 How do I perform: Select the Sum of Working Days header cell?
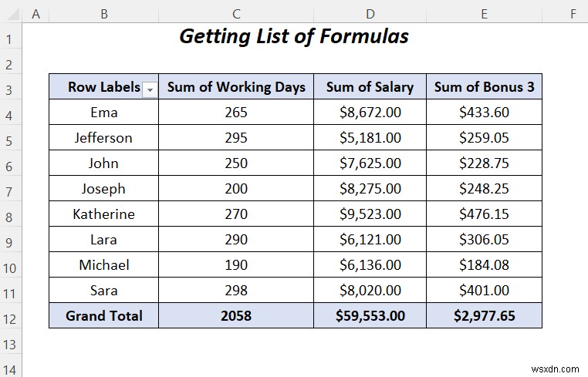[236, 87]
